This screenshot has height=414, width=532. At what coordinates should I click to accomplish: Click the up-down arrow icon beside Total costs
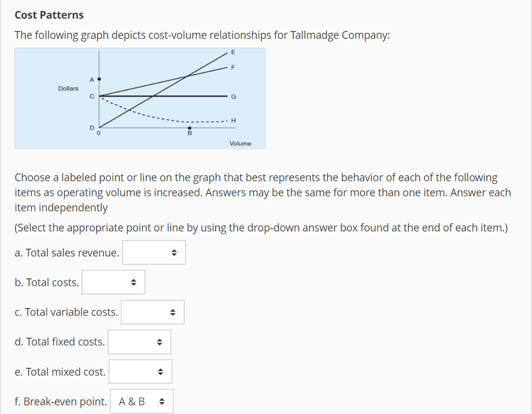tap(133, 282)
